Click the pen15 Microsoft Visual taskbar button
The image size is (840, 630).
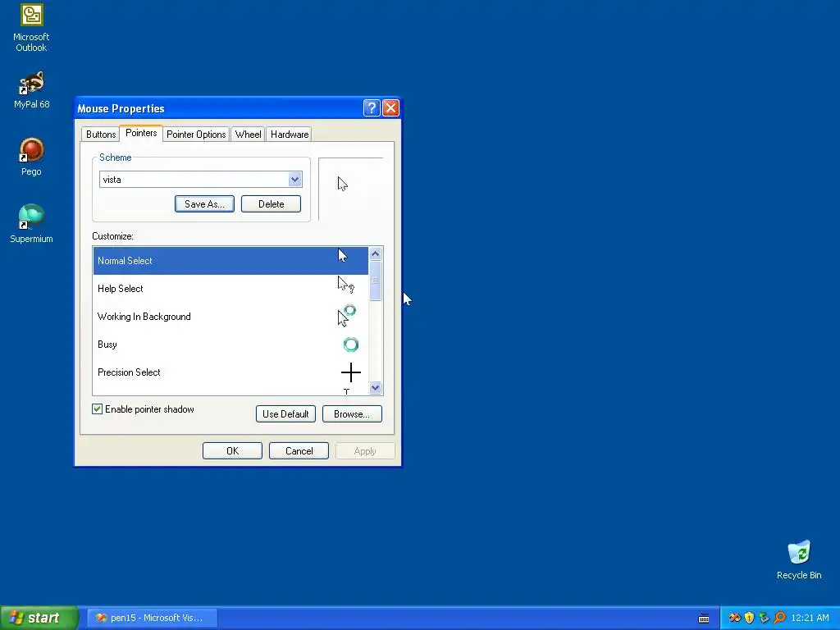coord(152,618)
